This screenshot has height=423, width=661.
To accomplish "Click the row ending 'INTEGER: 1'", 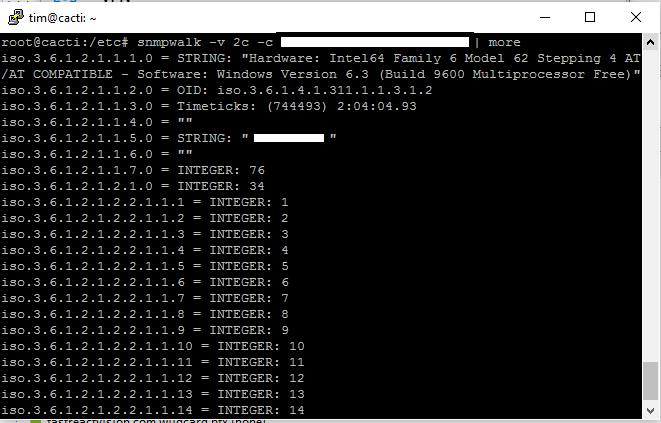I will pos(145,202).
